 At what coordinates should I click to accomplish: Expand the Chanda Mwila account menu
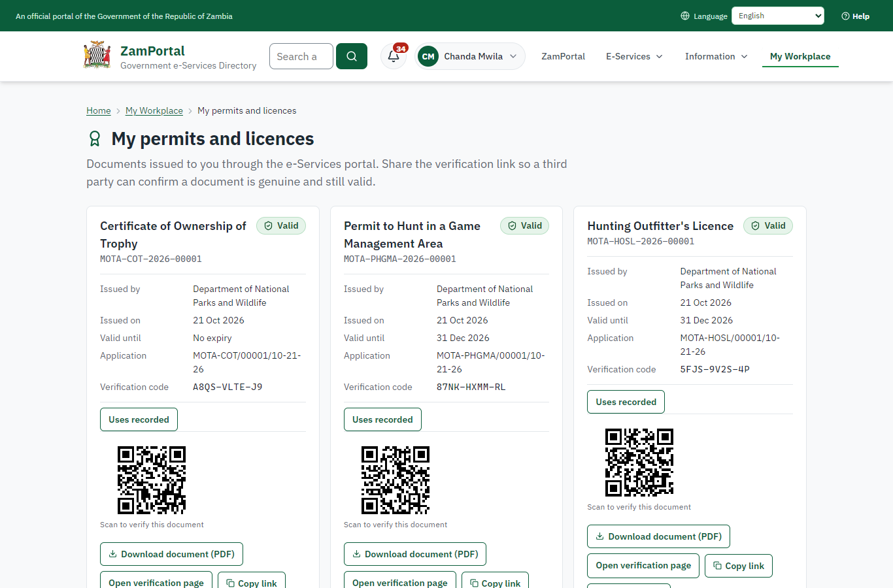pos(470,56)
